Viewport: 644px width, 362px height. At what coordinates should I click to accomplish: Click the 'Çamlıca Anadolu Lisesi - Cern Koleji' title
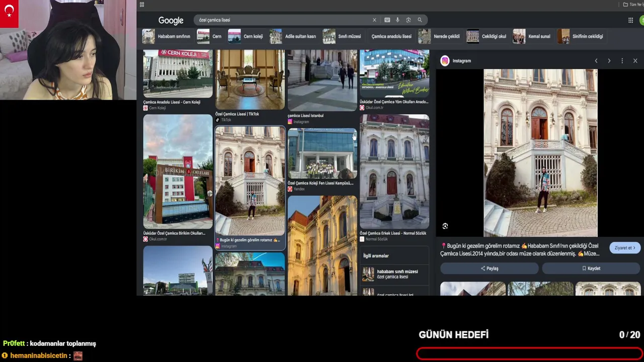pyautogui.click(x=172, y=102)
